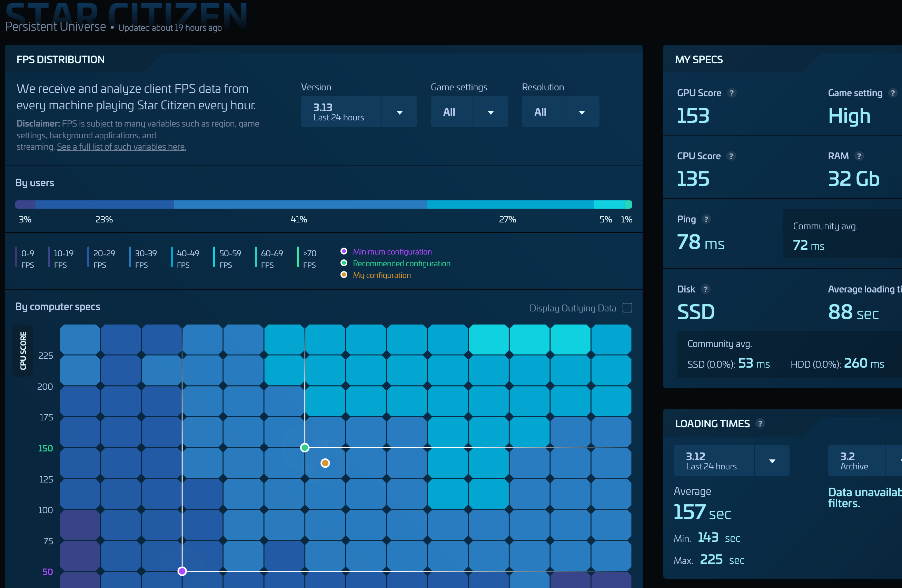The image size is (902, 588).
Task: Click the GPU Score value 153
Action: pos(693,116)
